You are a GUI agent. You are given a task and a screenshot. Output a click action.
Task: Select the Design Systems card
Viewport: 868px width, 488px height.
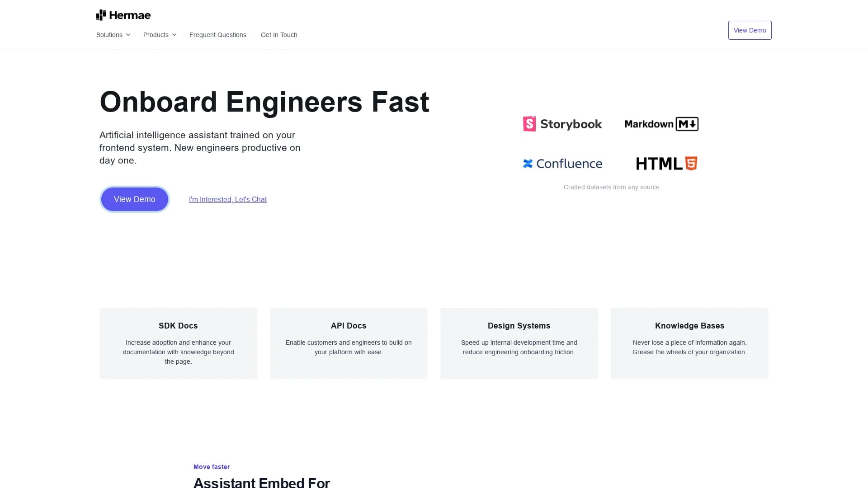[x=519, y=343]
